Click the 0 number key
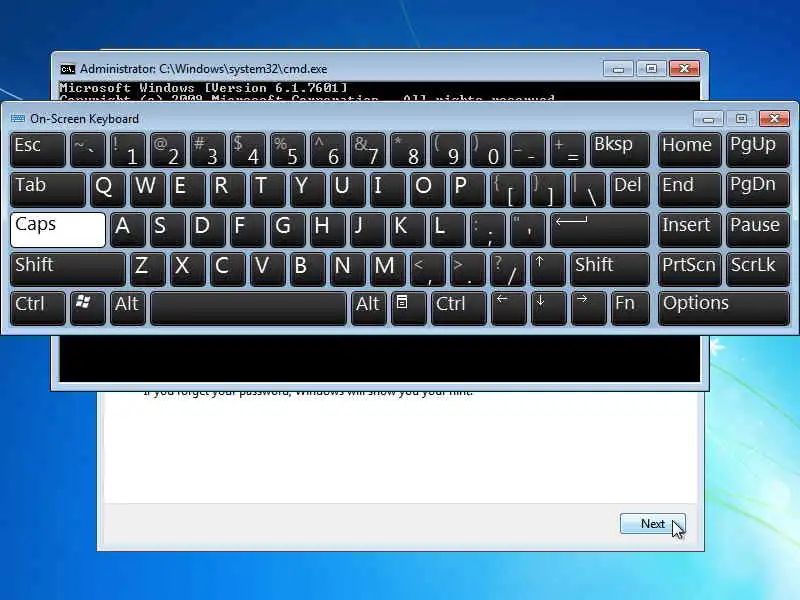 [x=488, y=149]
